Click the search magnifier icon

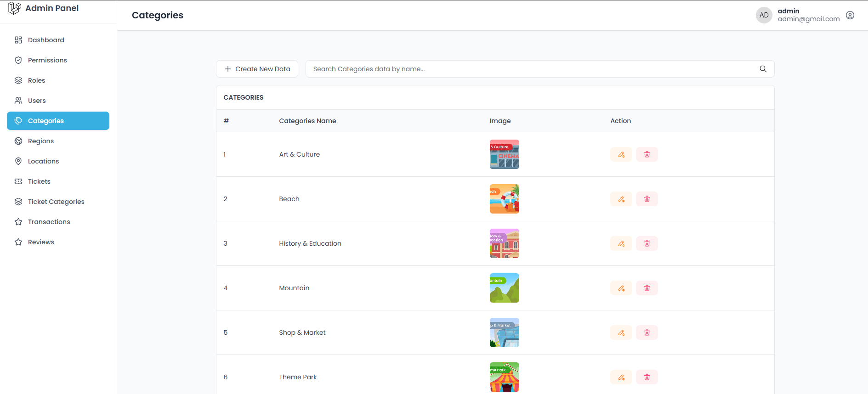pyautogui.click(x=763, y=69)
